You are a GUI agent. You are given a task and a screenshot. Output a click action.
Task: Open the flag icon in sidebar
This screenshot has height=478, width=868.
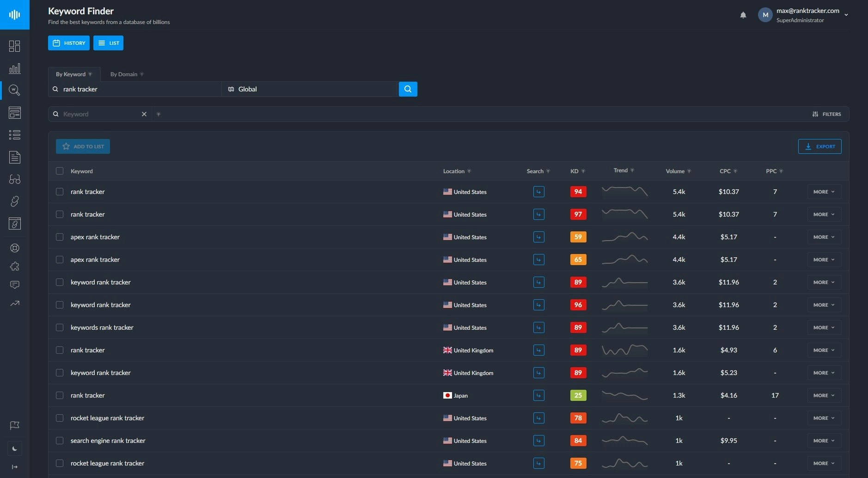pos(15,425)
